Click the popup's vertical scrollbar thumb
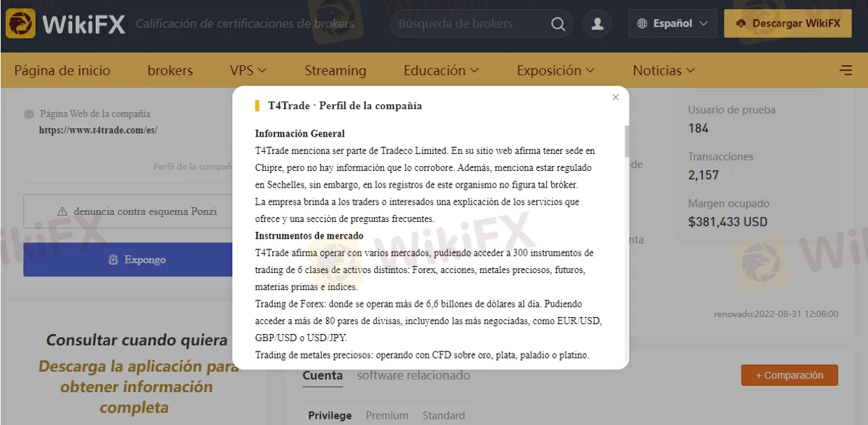The image size is (868, 425). pyautogui.click(x=626, y=141)
